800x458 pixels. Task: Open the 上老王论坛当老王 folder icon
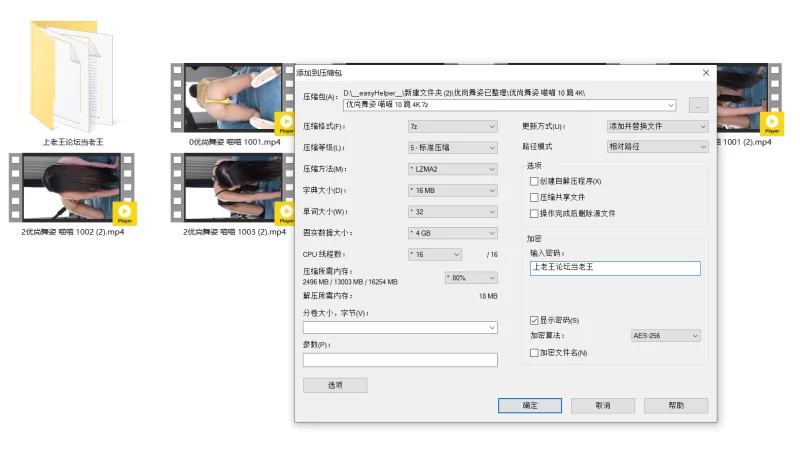[71, 75]
